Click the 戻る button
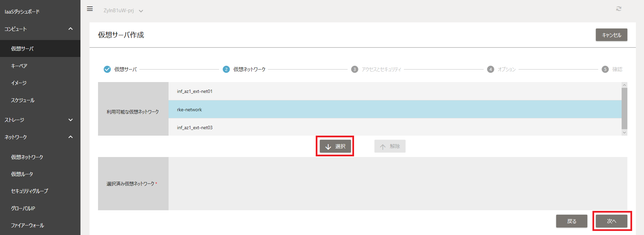 point(572,221)
